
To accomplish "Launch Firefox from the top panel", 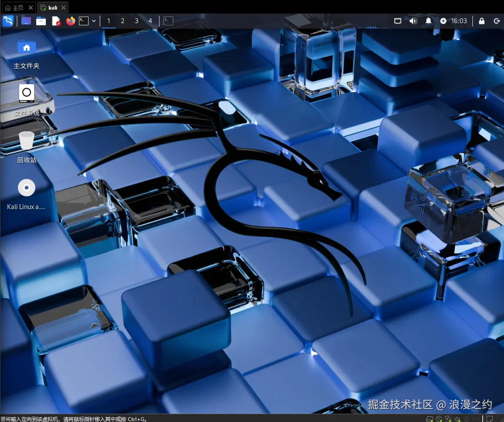I will (70, 21).
